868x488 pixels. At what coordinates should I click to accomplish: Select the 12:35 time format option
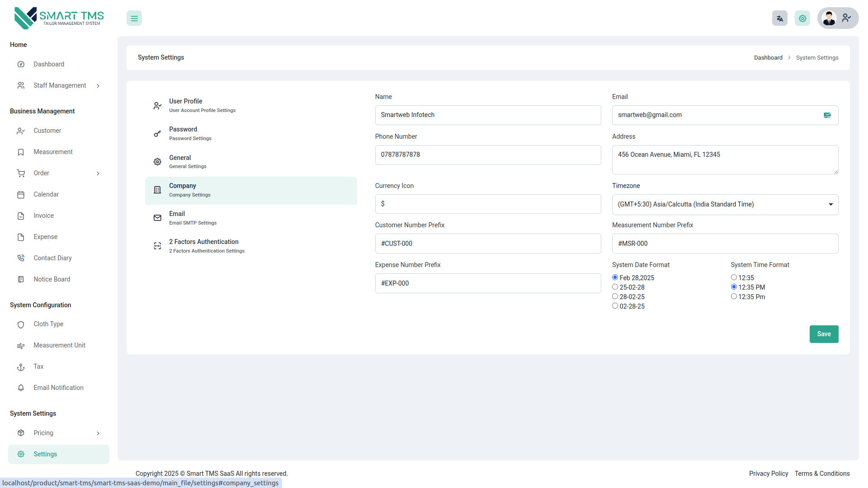click(734, 277)
